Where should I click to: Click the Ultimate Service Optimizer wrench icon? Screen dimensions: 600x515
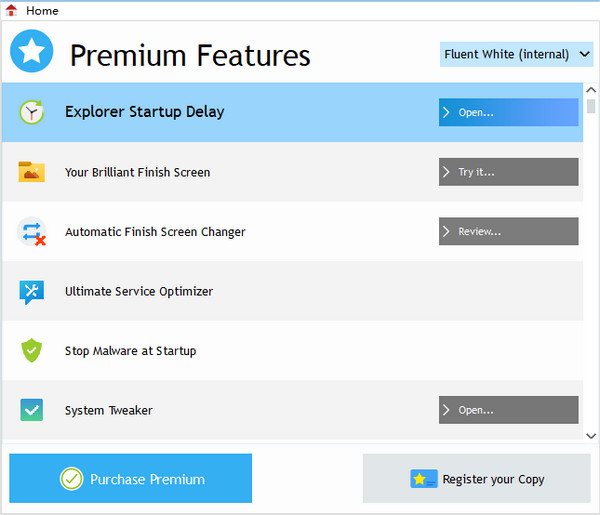coord(31,291)
